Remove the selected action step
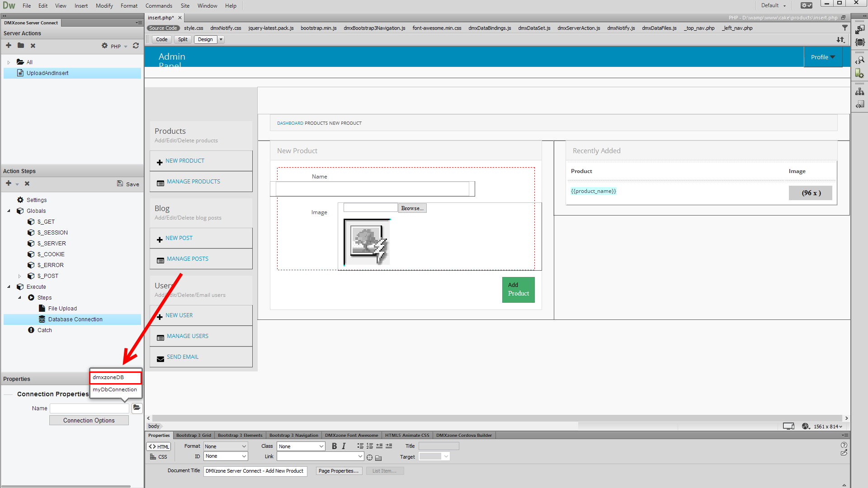868x488 pixels. (27, 183)
